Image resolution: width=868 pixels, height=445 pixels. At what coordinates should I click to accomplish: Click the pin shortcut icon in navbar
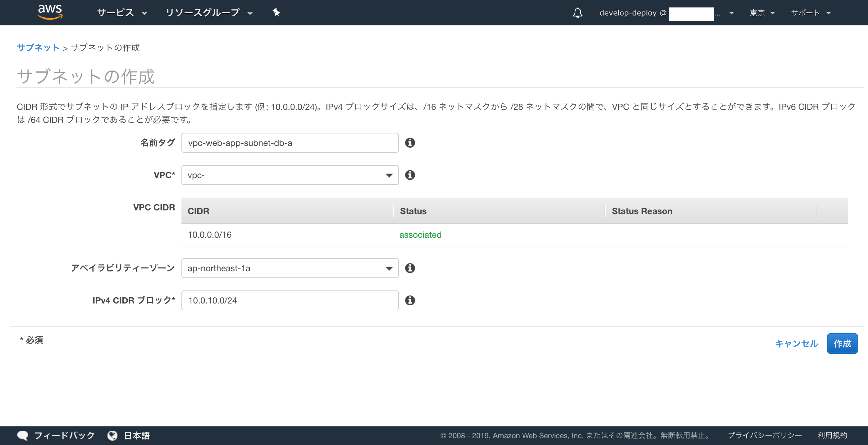[276, 12]
